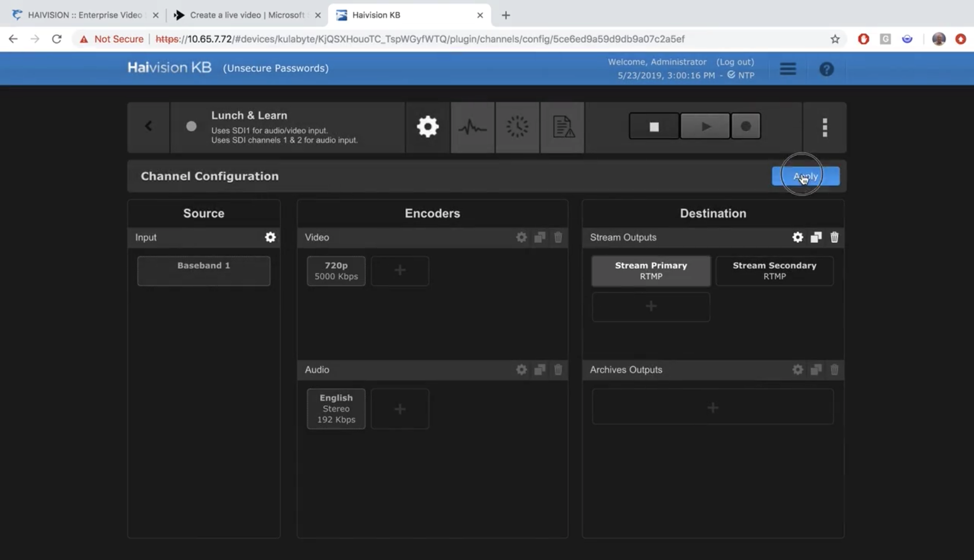Delete the selected archive output
Viewport: 974px width, 560px height.
(834, 370)
